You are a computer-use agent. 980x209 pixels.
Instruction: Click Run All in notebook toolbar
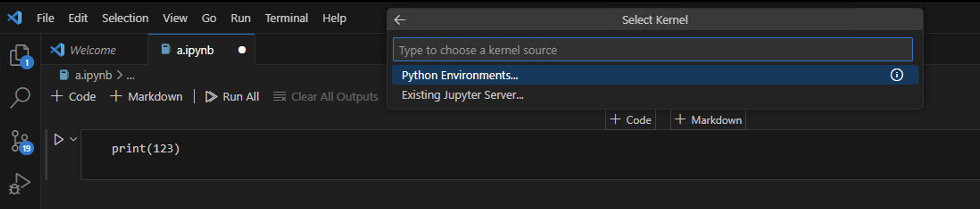[x=232, y=96]
